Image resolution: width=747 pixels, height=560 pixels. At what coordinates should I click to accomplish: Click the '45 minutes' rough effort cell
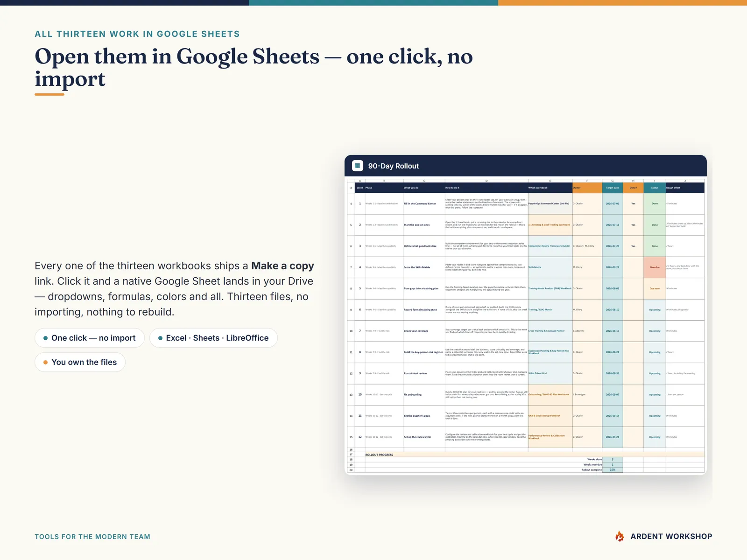pyautogui.click(x=685, y=203)
